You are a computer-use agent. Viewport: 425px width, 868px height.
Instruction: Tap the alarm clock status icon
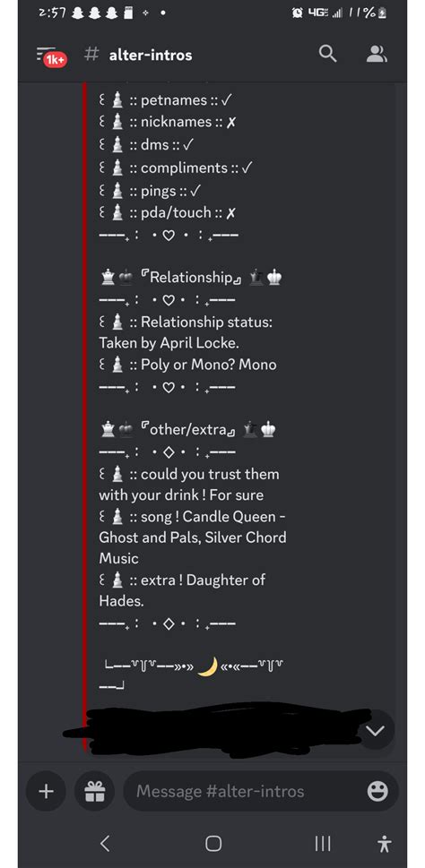point(298,13)
